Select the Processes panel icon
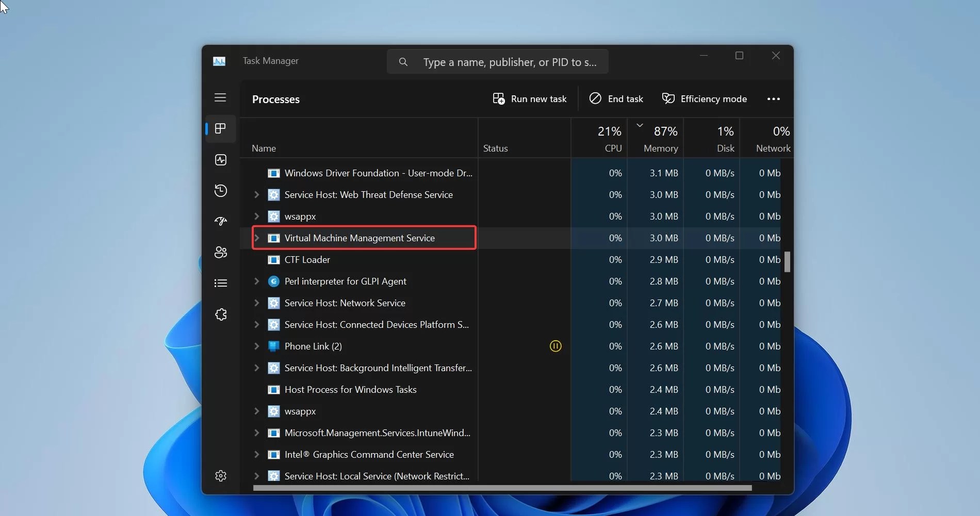 [x=220, y=129]
